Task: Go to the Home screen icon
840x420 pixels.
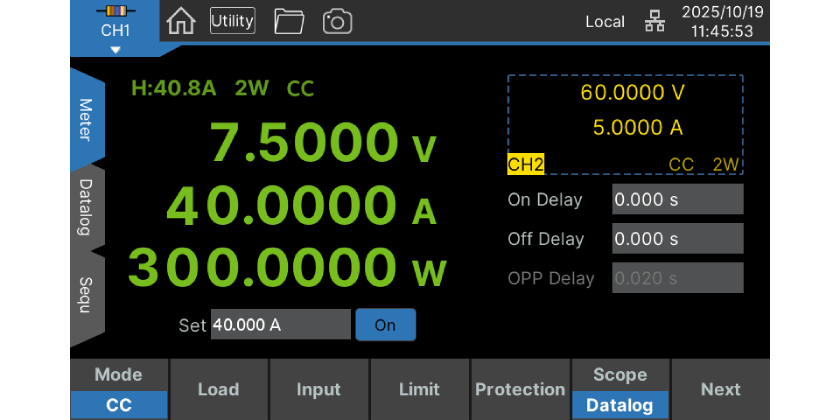Action: click(x=181, y=20)
